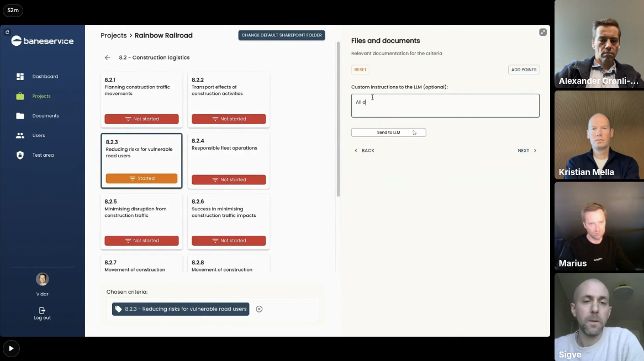The image size is (644, 361).
Task: Remove the chosen criteria with X icon
Action: pyautogui.click(x=259, y=309)
